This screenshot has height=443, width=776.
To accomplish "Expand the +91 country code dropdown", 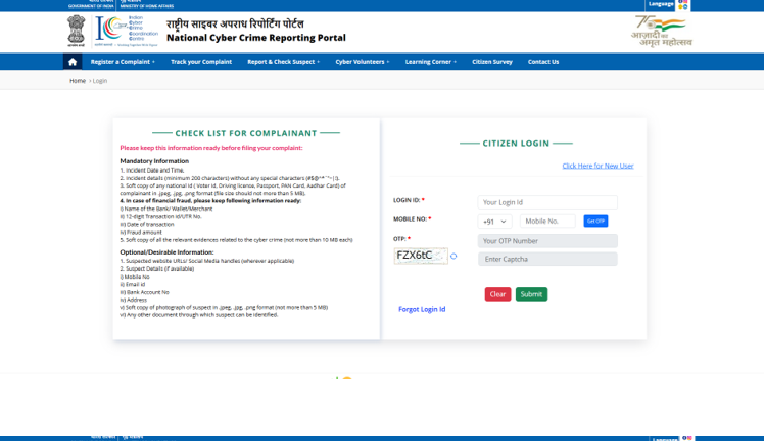I will [x=495, y=221].
